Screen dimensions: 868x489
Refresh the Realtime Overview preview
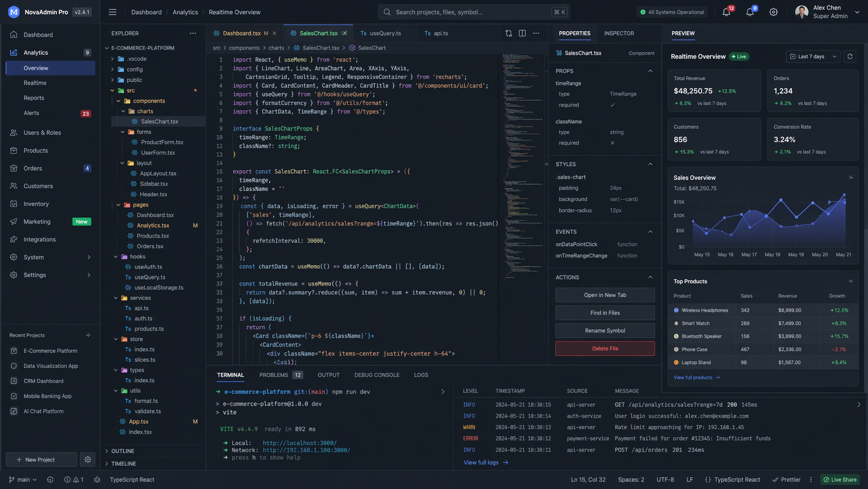(x=850, y=56)
